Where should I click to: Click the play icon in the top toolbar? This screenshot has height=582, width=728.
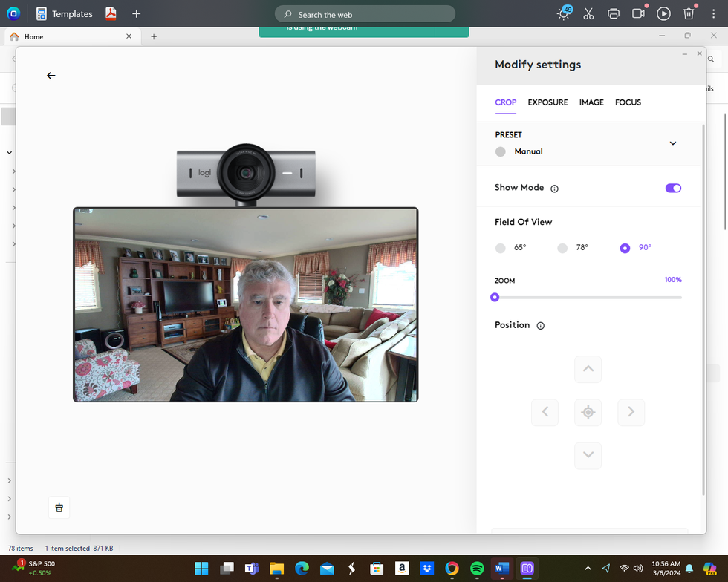coord(663,13)
